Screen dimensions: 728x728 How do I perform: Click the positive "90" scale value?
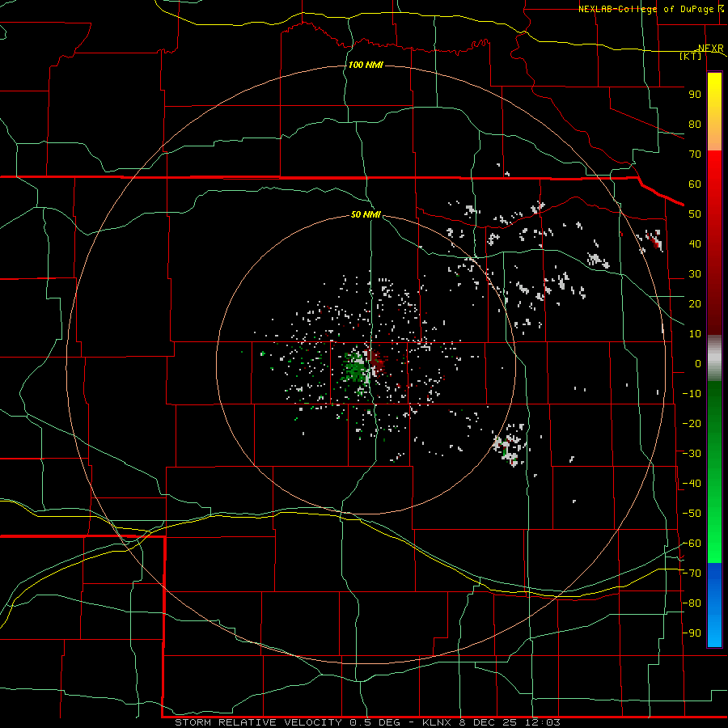pyautogui.click(x=695, y=95)
